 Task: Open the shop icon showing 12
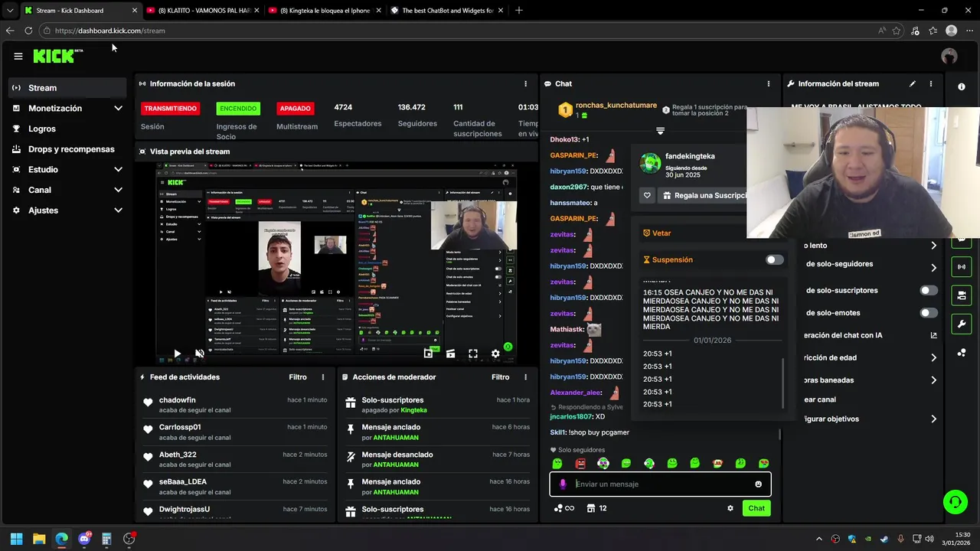coord(597,508)
